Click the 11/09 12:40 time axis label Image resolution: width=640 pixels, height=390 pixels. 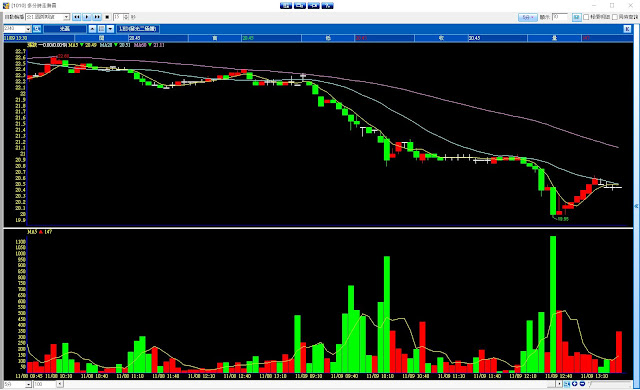point(559,376)
